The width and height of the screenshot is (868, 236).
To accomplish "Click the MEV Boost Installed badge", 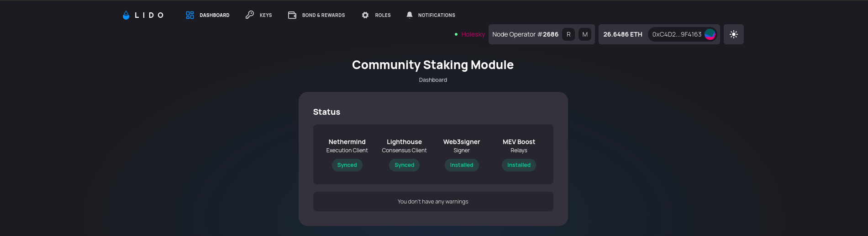I will click(x=519, y=165).
